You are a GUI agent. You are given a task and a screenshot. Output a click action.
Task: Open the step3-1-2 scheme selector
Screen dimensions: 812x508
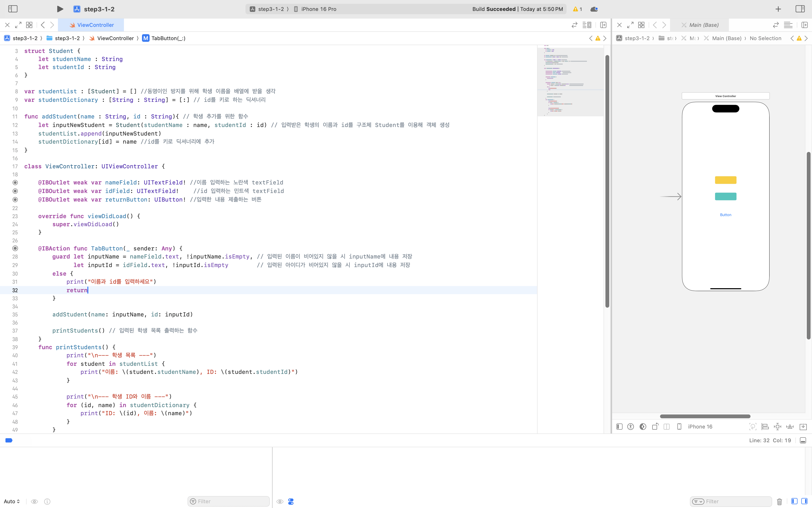pyautogui.click(x=267, y=9)
